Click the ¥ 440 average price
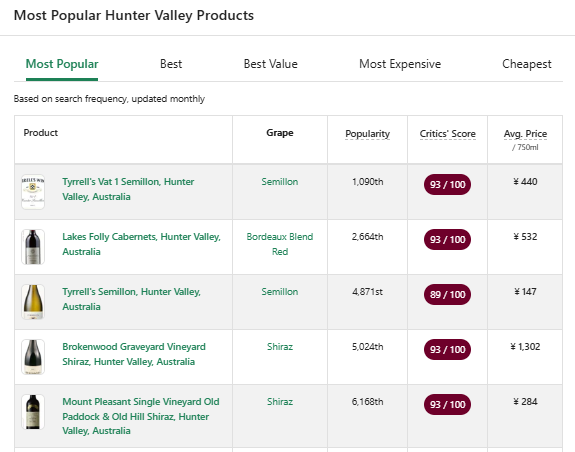Viewport: 575px width, 452px height. (x=525, y=182)
